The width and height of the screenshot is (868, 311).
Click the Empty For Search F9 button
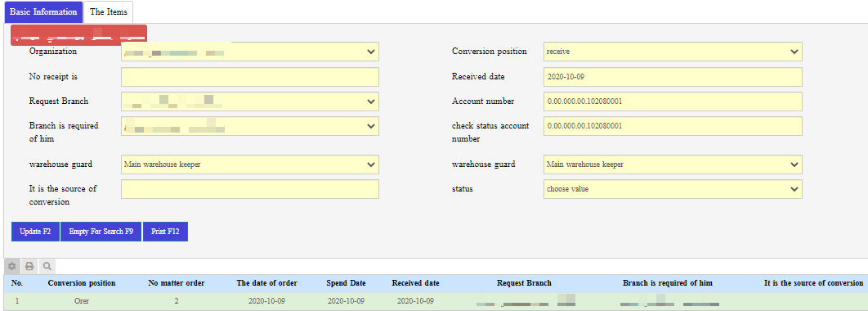pyautogui.click(x=101, y=232)
